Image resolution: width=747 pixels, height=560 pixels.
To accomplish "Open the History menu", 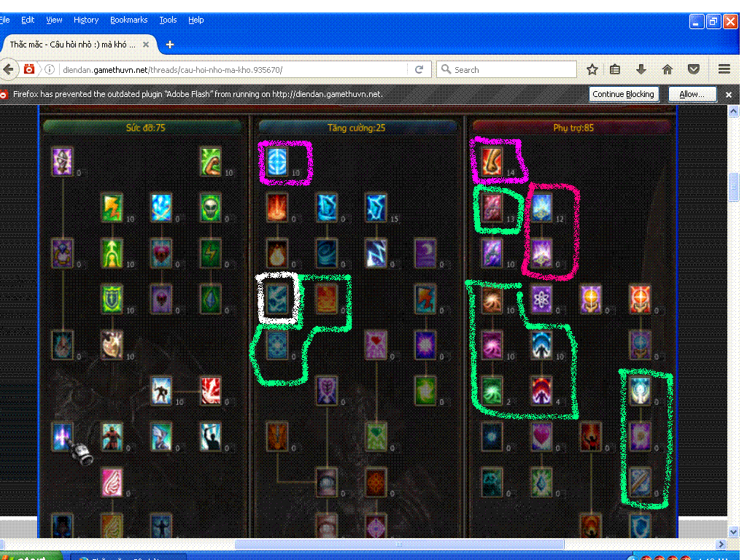I will tap(86, 20).
